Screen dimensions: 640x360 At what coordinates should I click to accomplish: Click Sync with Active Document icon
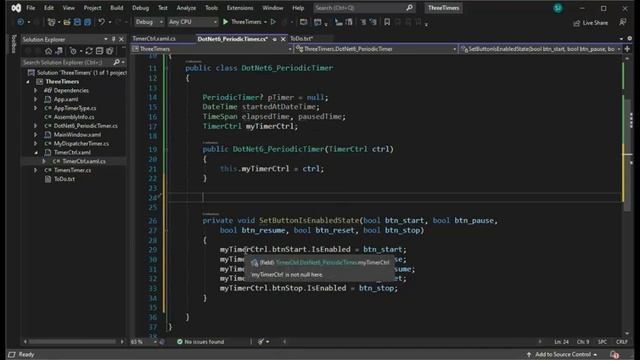(89, 51)
